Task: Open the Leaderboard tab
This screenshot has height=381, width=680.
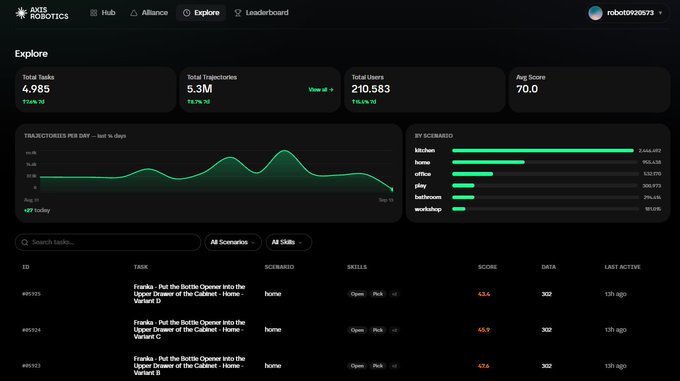Action: (x=261, y=13)
